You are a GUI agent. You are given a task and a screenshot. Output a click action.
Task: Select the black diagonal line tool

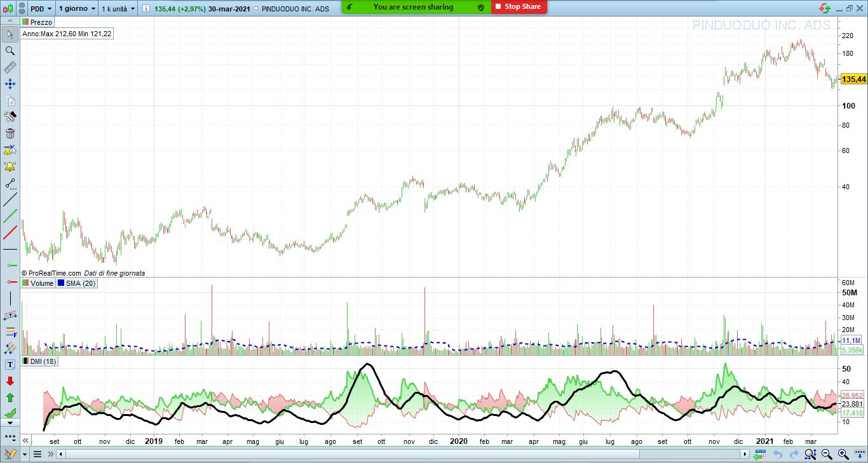[x=10, y=200]
